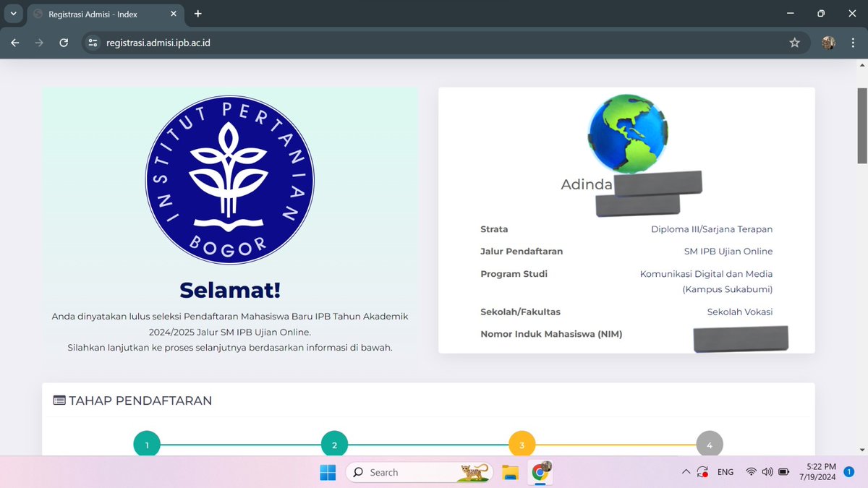Open the notification badge in taskbar

[x=849, y=472]
